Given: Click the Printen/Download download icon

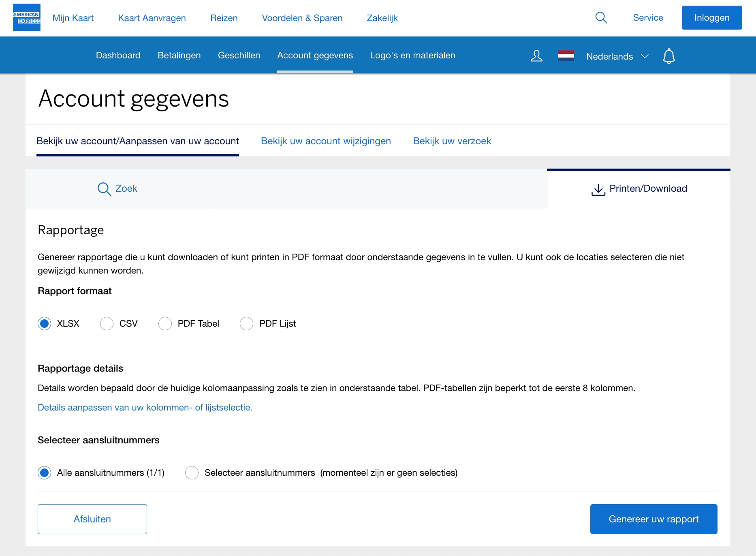Looking at the screenshot, I should click(x=598, y=188).
